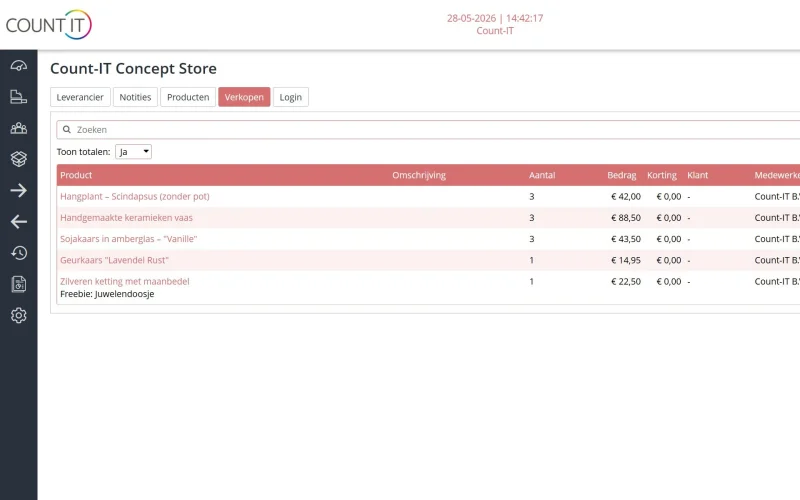Viewport: 800px width, 500px height.
Task: Switch to the Producten tab
Action: pos(188,97)
